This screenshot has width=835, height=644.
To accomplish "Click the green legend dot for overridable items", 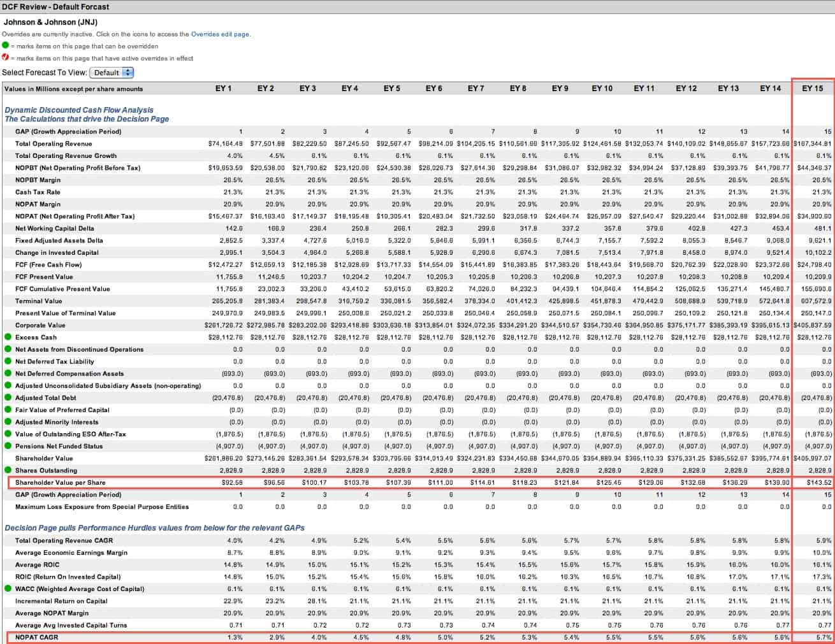I will click(6, 46).
